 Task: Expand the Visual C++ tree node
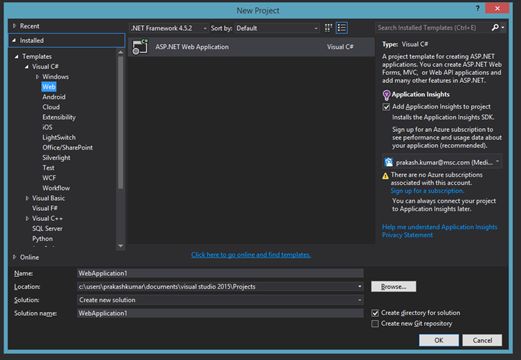click(x=27, y=218)
